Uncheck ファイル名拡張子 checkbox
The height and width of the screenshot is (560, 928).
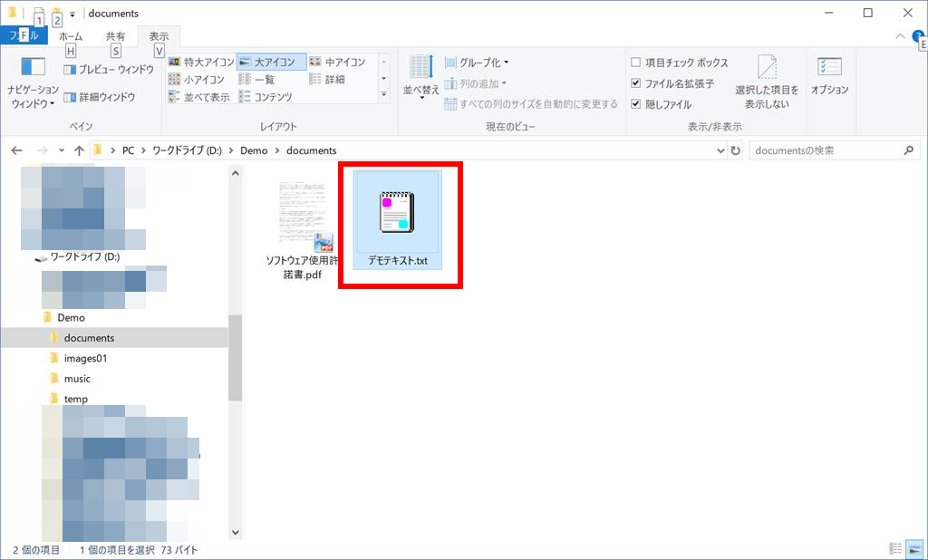click(636, 83)
